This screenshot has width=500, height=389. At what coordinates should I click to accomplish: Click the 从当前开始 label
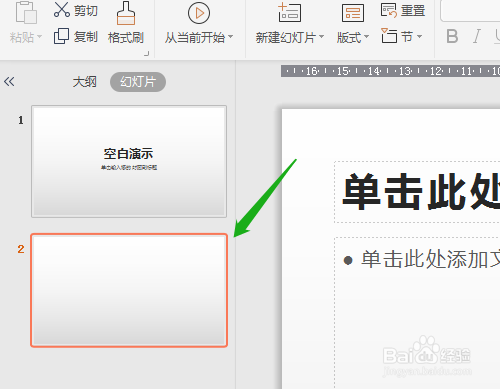195,38
